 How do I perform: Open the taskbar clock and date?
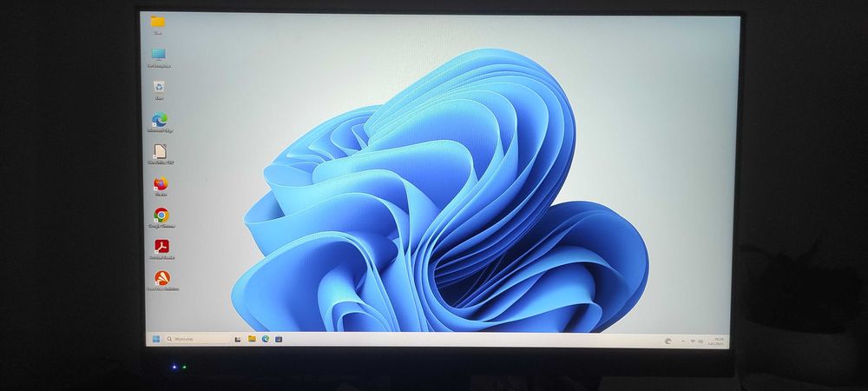coord(716,341)
